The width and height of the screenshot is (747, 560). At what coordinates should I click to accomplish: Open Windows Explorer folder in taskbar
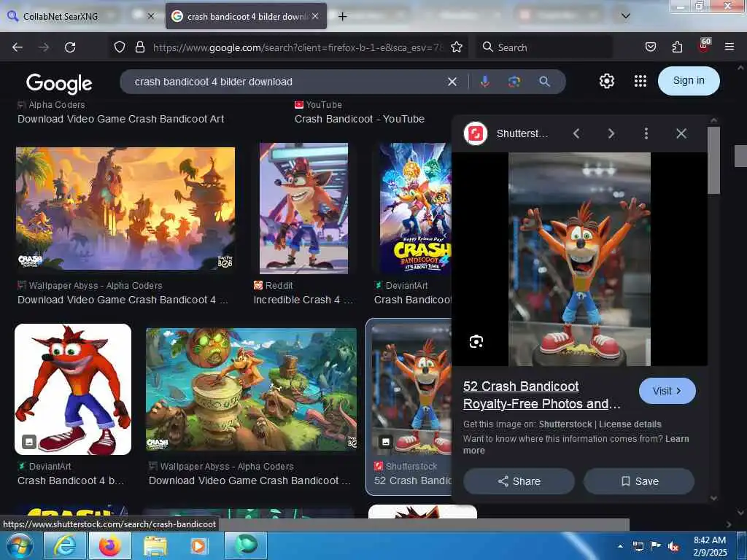point(155,545)
